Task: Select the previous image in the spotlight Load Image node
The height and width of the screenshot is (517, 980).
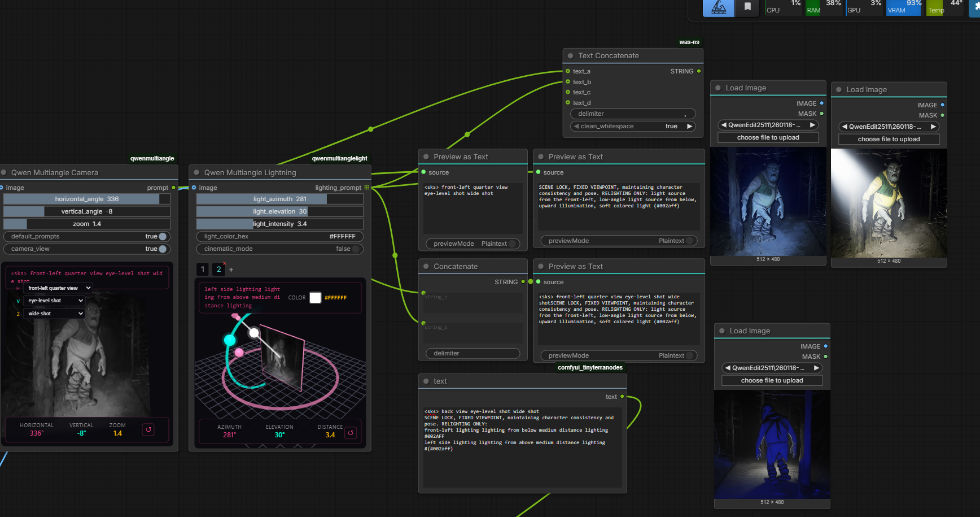Action: [x=845, y=127]
